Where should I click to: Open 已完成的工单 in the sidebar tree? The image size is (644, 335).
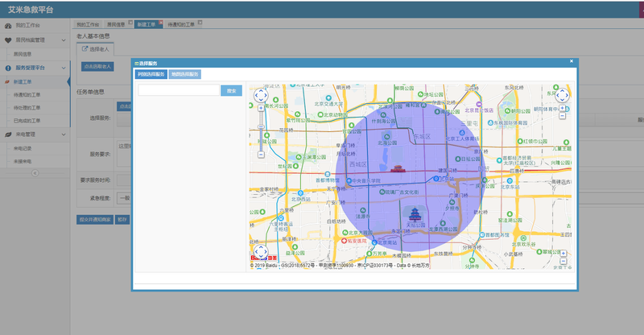(x=27, y=121)
